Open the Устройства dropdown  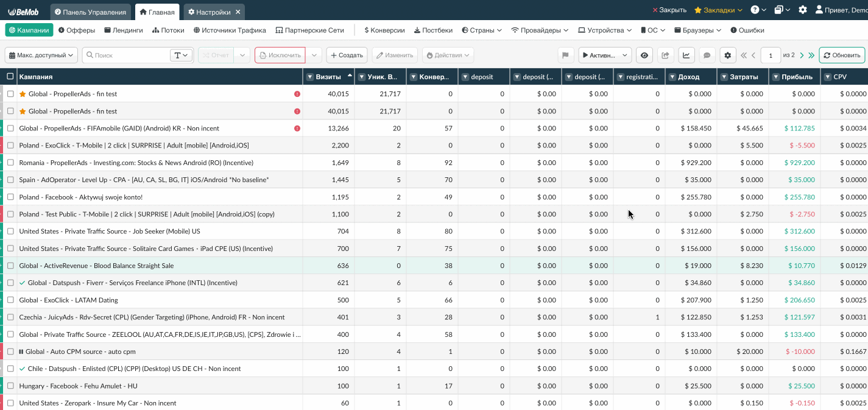click(x=605, y=30)
